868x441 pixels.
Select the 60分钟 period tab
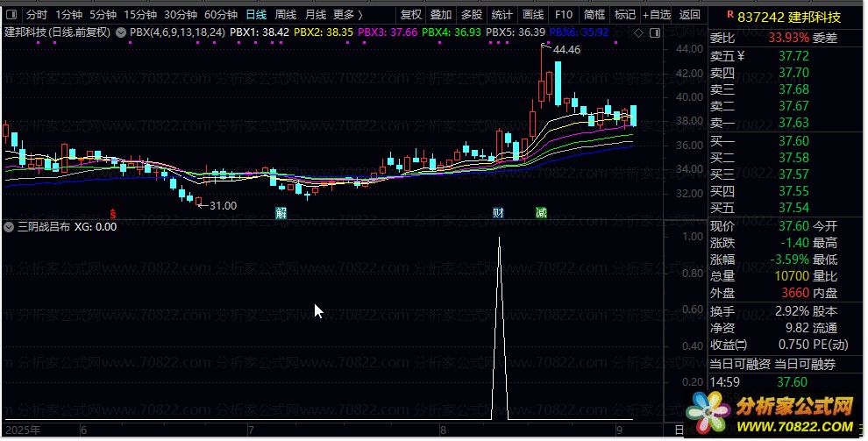(x=221, y=14)
